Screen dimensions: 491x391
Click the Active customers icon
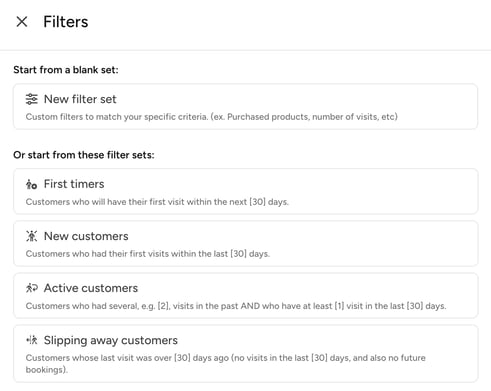click(32, 288)
